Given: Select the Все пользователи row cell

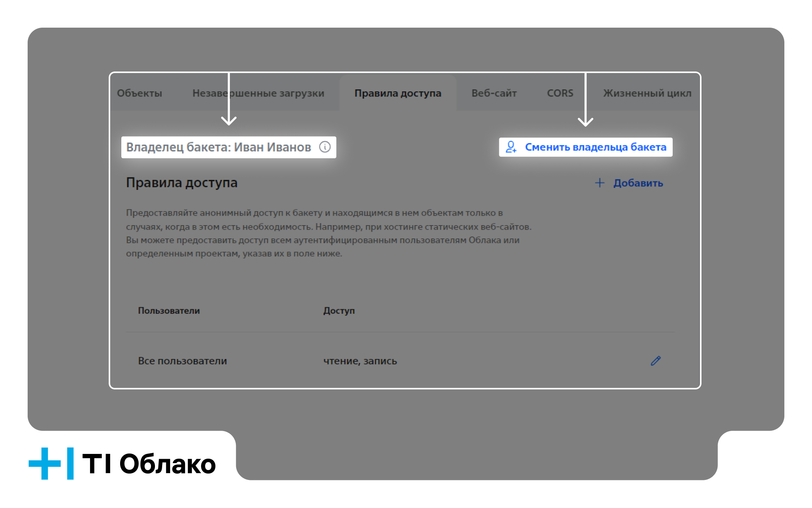Looking at the screenshot, I should (x=183, y=361).
